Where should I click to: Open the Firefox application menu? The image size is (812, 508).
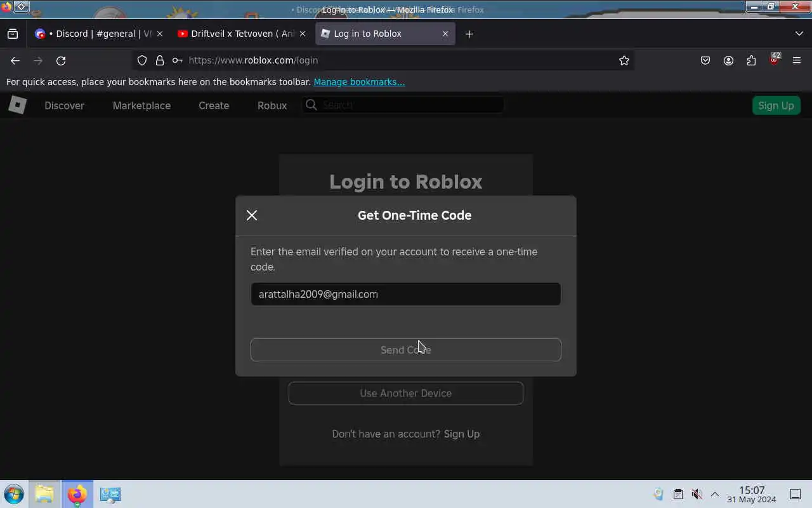(797, 60)
